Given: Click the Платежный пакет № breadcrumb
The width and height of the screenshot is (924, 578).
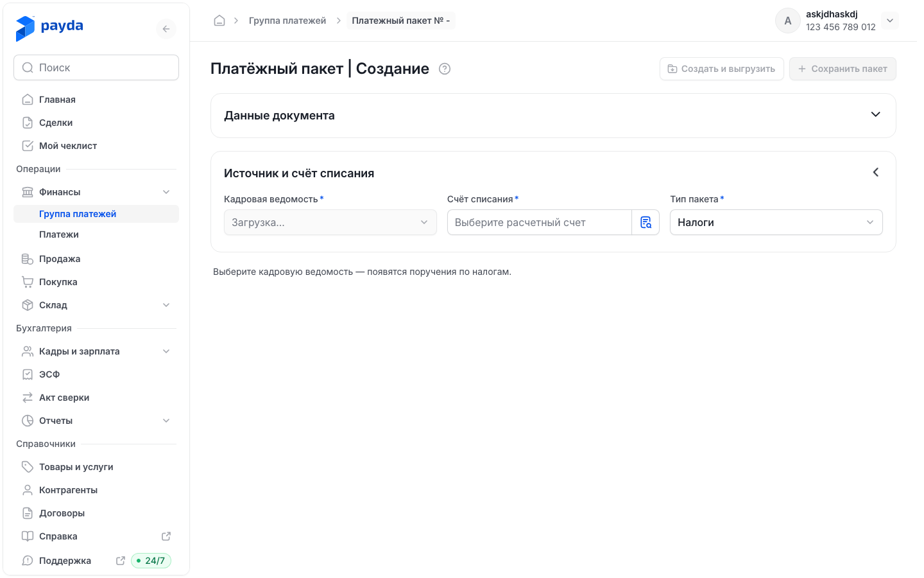Looking at the screenshot, I should coord(401,21).
